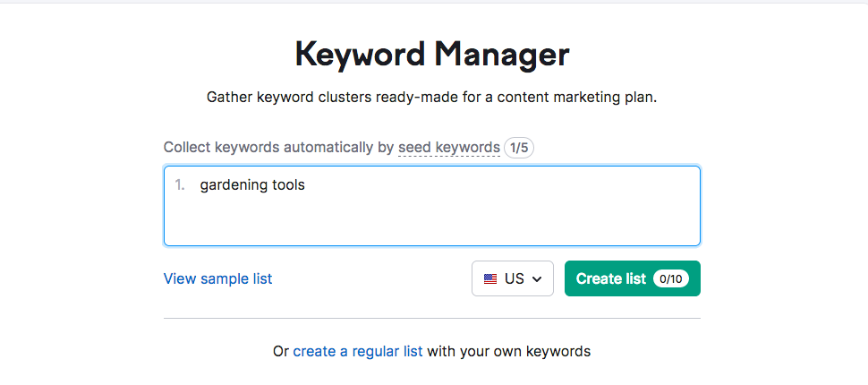Image resolution: width=868 pixels, height=385 pixels.
Task: Click the with your own keywords text
Action: [509, 351]
